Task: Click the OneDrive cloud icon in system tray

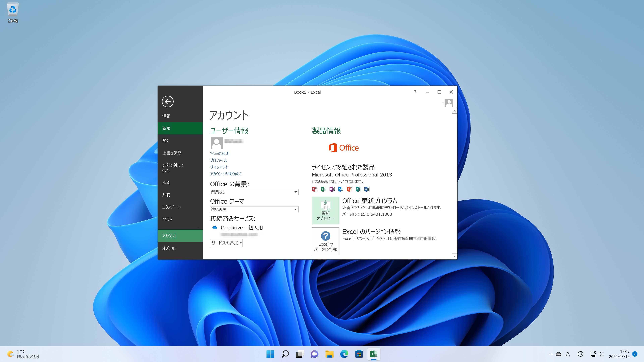Action: coord(558,354)
